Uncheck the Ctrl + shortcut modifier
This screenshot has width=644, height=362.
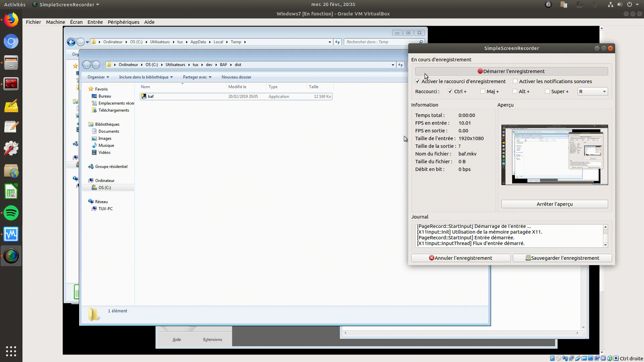coord(450,92)
